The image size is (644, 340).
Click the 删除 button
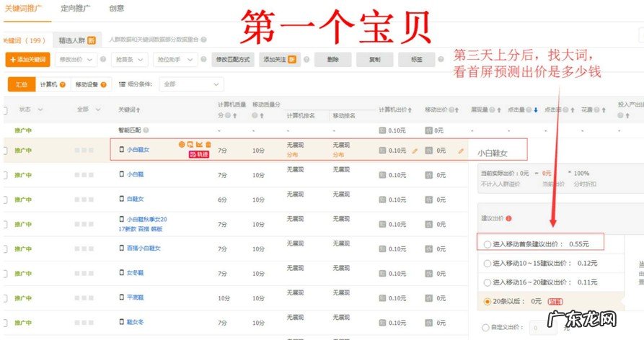[333, 60]
